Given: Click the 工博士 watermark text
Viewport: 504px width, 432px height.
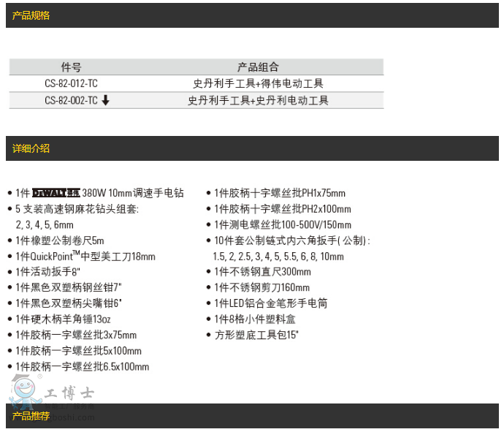Looking at the screenshot, I should click(x=69, y=393).
